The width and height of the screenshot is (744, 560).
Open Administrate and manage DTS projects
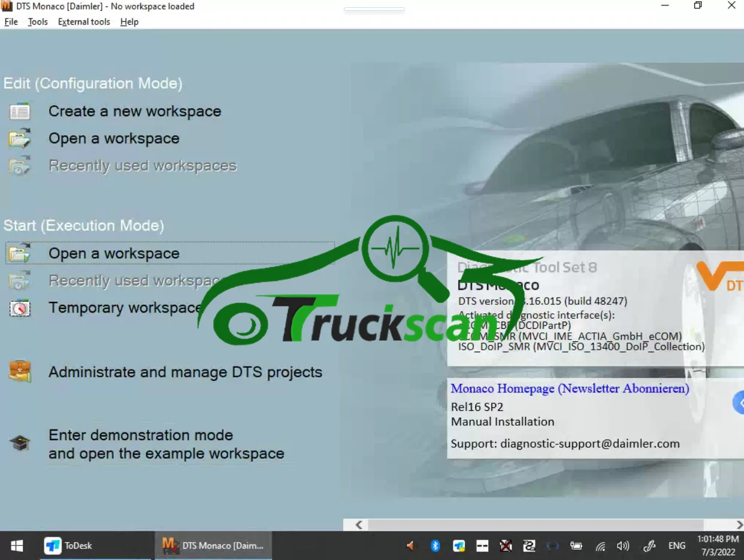pos(185,372)
